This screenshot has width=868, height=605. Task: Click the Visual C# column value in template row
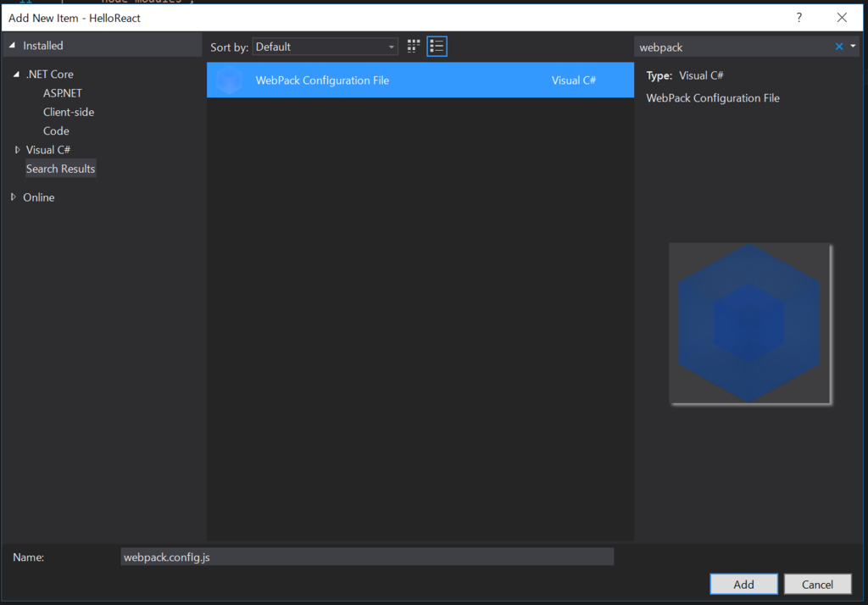(x=574, y=80)
